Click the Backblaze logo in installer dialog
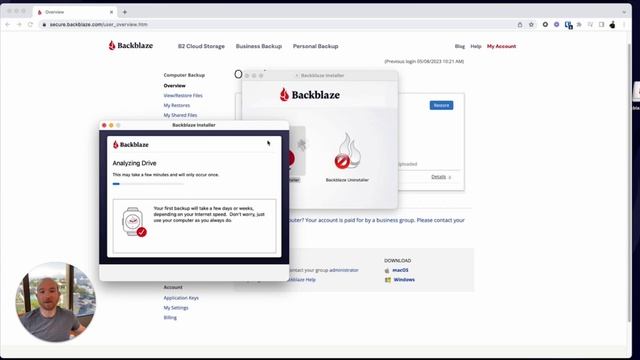This screenshot has height=360, width=640. [x=131, y=144]
